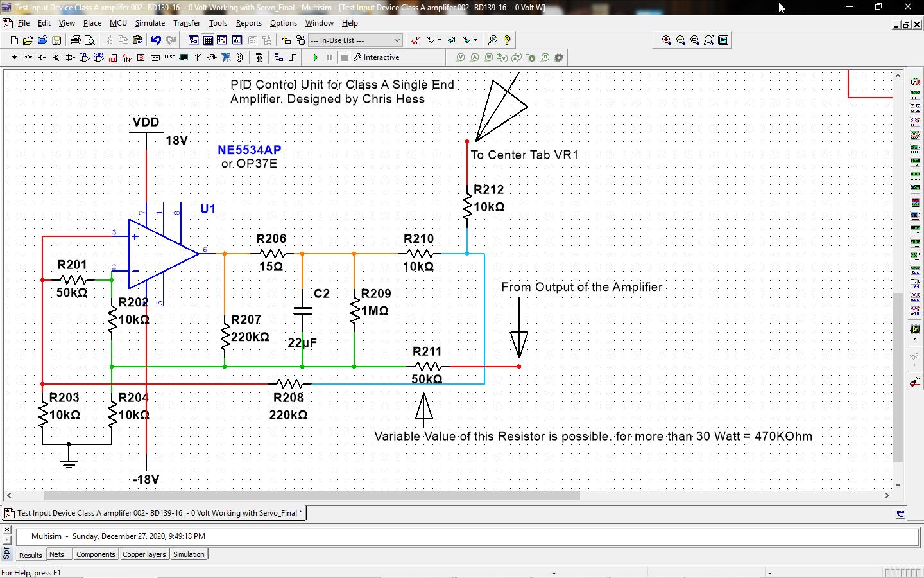This screenshot has height=578, width=924.
Task: Place MISC component icon
Action: [169, 57]
